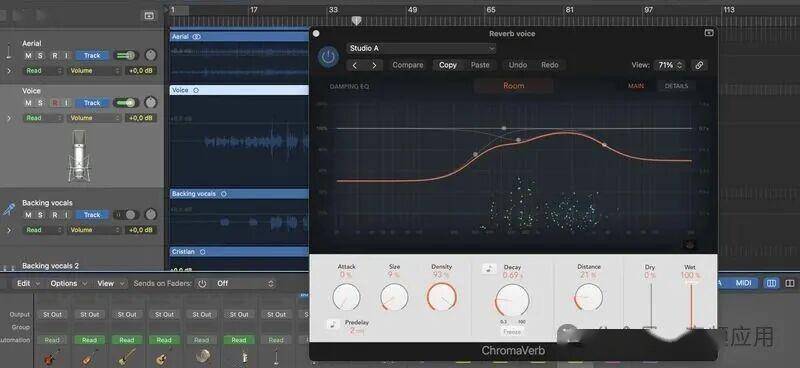Click the Redo button in ChromaVerb
Screen dimensions: 800x368
click(x=549, y=65)
